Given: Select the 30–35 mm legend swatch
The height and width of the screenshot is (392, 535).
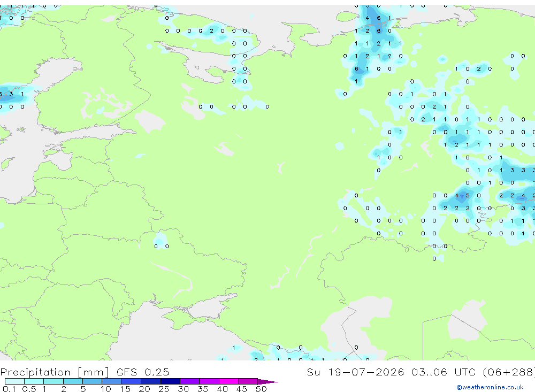Looking at the screenshot, I should [x=190, y=381].
